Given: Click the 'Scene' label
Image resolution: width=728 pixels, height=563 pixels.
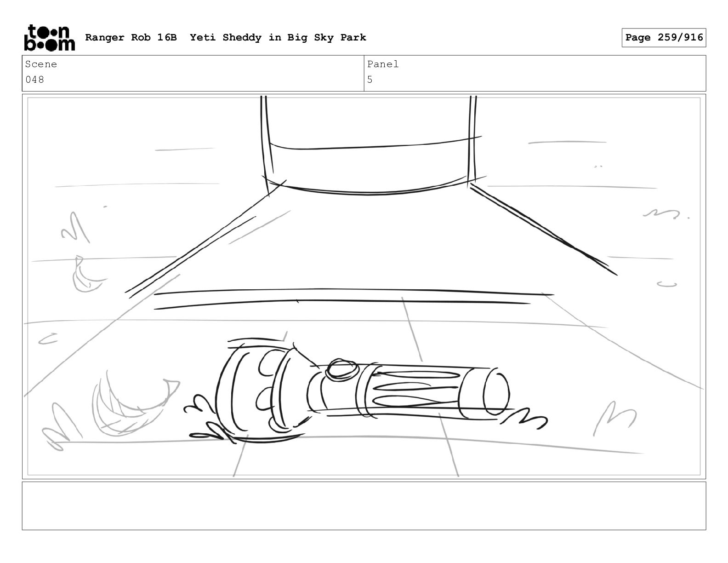Looking at the screenshot, I should pyautogui.click(x=41, y=64).
